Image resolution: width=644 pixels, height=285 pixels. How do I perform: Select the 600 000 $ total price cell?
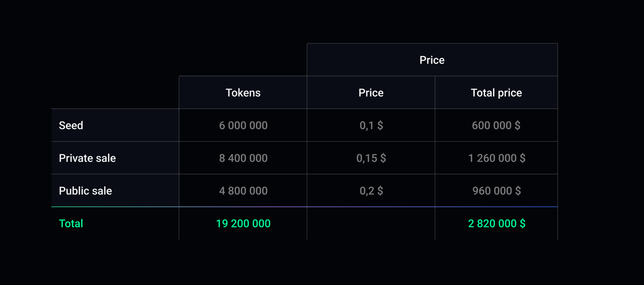click(496, 125)
